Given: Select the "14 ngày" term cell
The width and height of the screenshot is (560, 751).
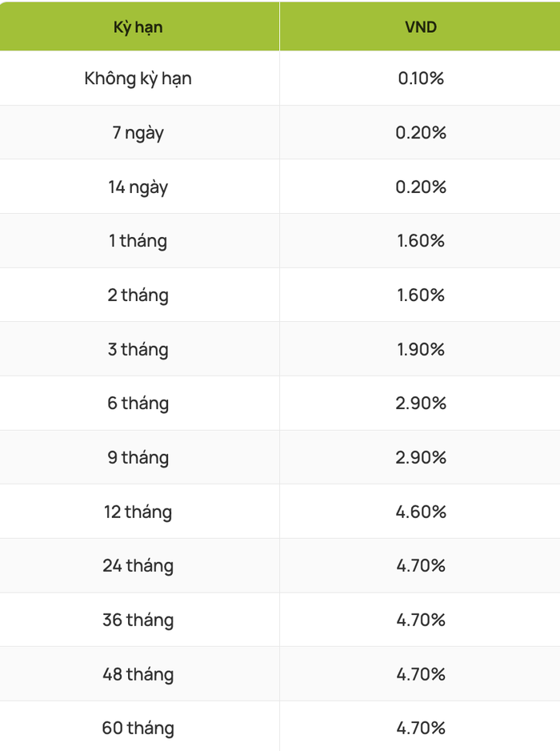Looking at the screenshot, I should point(138,187).
